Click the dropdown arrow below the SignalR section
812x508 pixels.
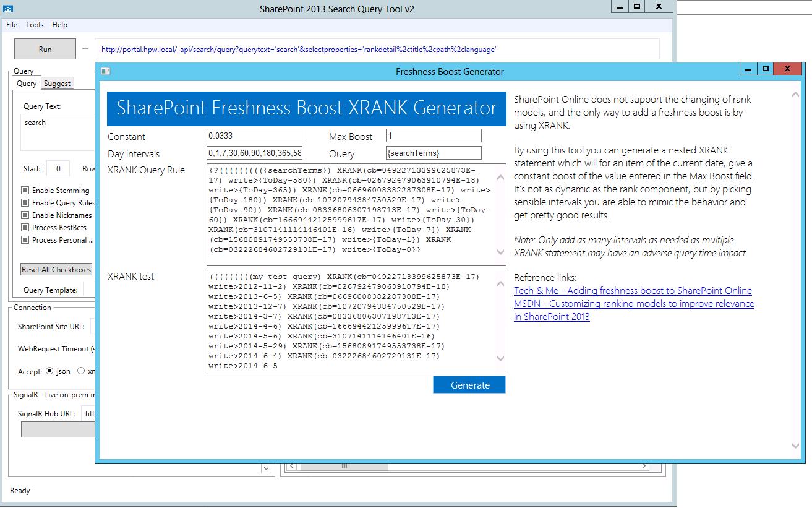click(267, 468)
